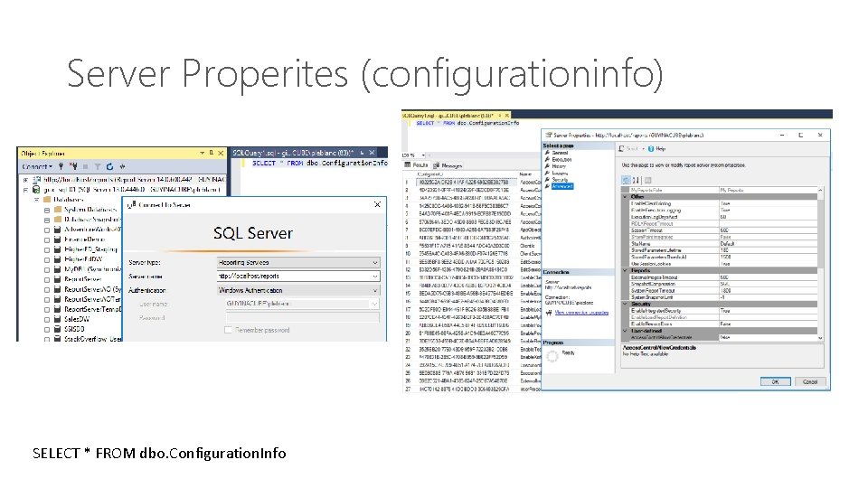
Task: Select result row 1 ConfigInfoID cell
Action: pyautogui.click(x=467, y=182)
